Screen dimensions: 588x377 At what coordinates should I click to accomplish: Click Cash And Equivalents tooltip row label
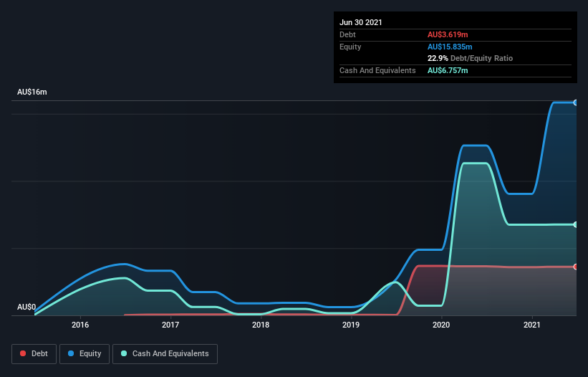(377, 70)
